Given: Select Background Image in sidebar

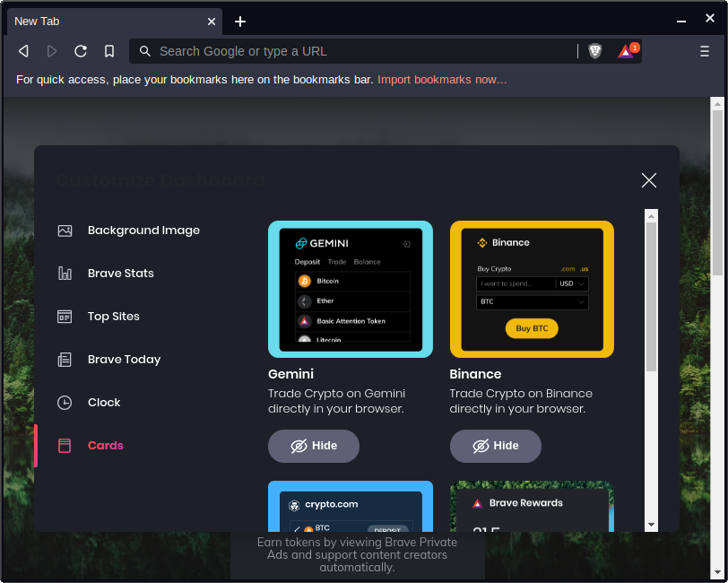Looking at the screenshot, I should coord(143,231).
